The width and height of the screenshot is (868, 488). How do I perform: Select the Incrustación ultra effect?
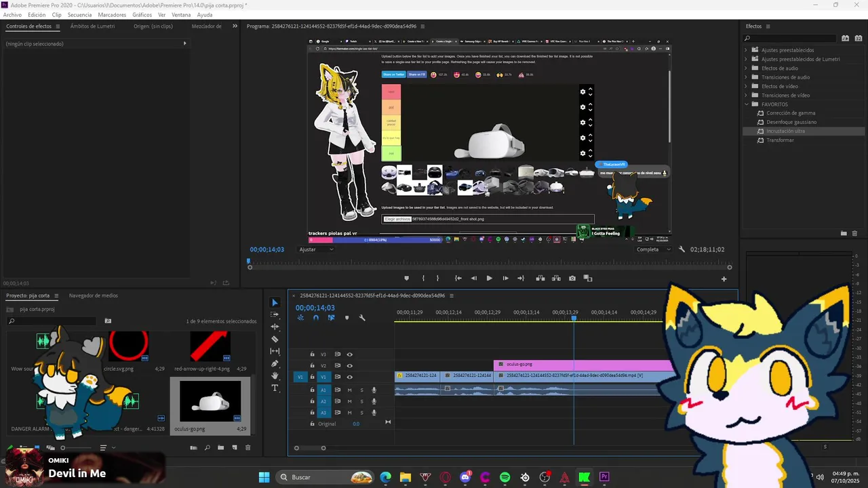pos(786,131)
